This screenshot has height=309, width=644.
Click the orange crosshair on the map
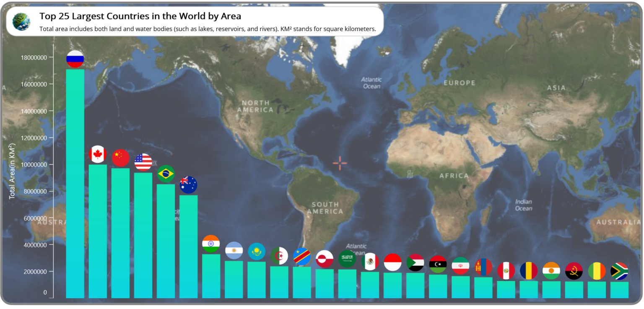point(340,163)
